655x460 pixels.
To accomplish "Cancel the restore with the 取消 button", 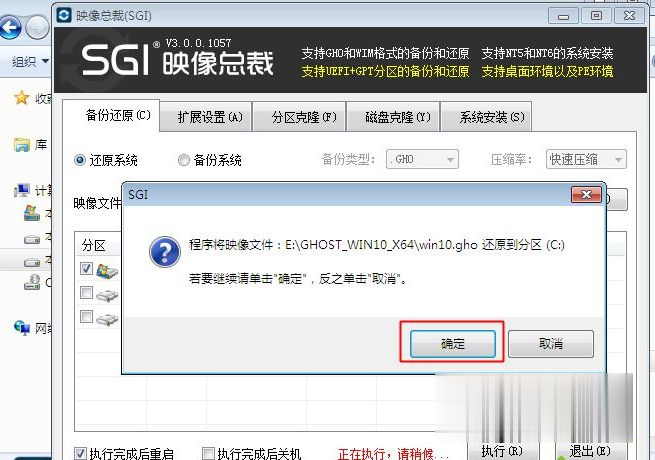I will tap(551, 343).
